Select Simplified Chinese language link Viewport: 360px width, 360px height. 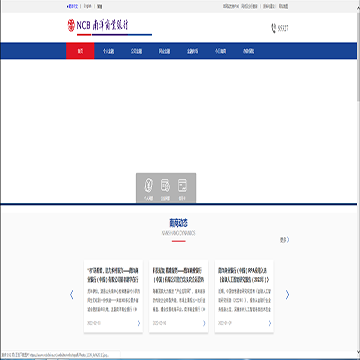pyautogui.click(x=73, y=6)
